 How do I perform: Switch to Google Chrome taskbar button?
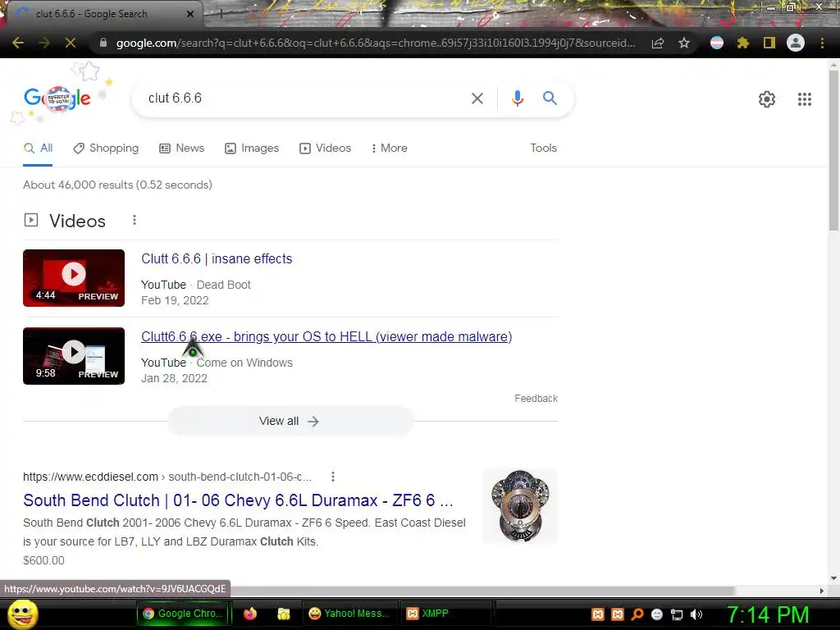[x=183, y=614]
